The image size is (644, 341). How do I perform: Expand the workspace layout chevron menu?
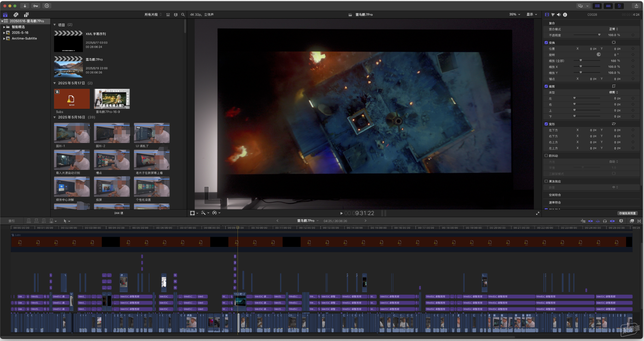click(588, 6)
